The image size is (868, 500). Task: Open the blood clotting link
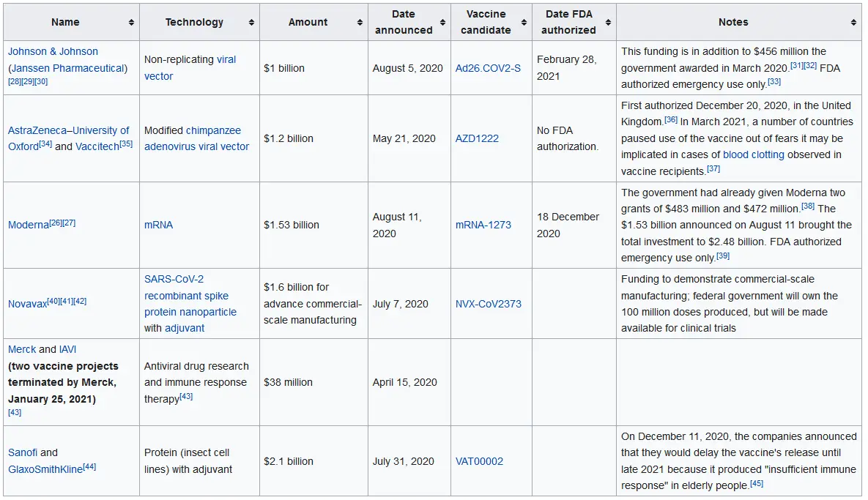[x=753, y=154]
